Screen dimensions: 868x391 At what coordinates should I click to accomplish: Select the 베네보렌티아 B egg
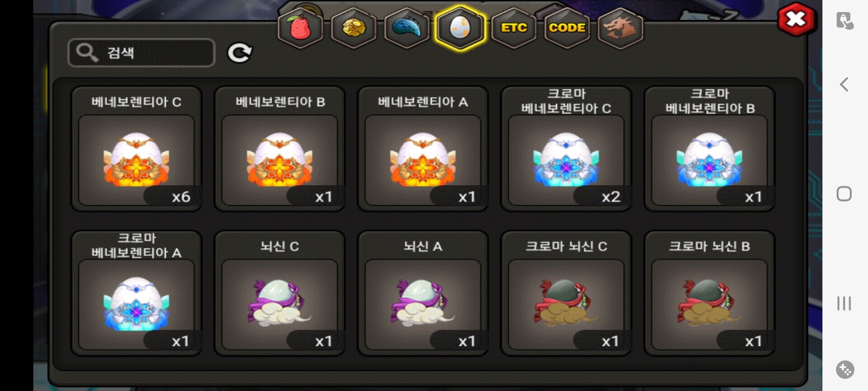tap(280, 149)
